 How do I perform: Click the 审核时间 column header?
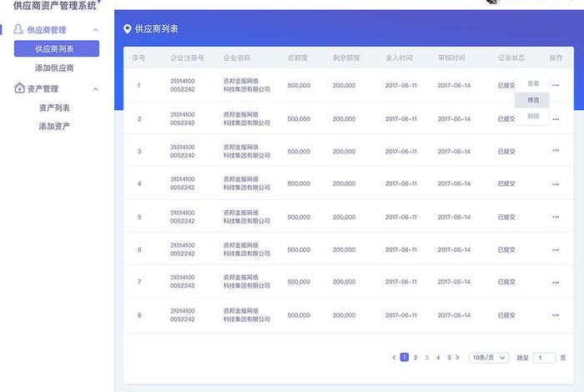(x=451, y=58)
